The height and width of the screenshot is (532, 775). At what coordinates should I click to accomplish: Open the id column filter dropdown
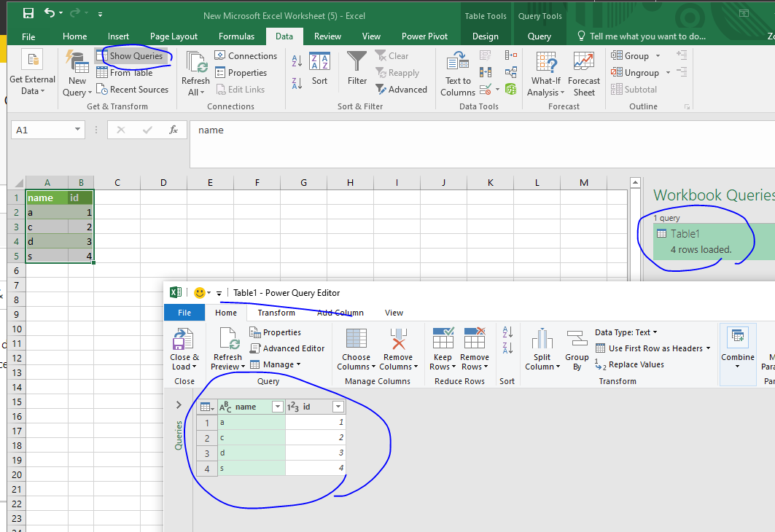click(338, 407)
